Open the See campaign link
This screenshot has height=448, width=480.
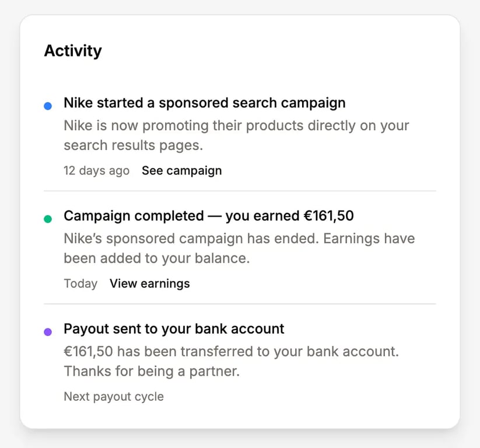(181, 171)
